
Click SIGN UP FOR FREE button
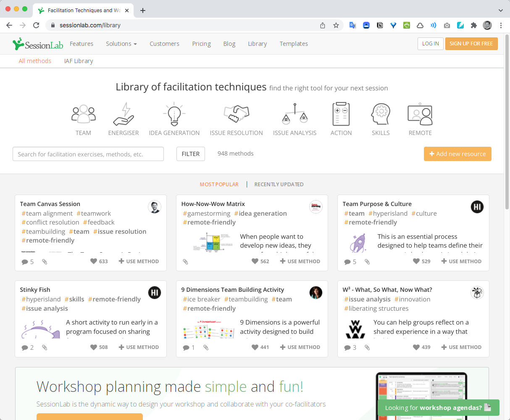[471, 44]
